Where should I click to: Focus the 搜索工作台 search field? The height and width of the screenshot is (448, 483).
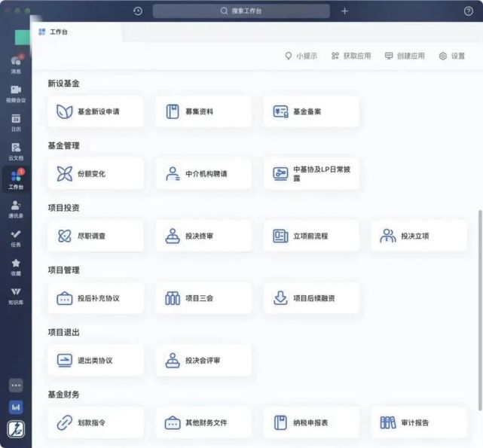(241, 11)
